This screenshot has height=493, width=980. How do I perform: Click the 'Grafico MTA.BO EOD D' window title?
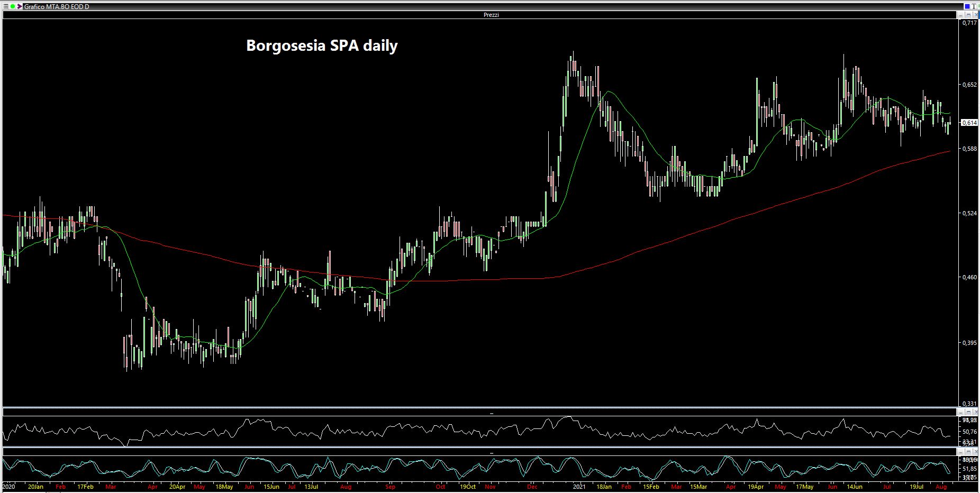click(x=57, y=7)
